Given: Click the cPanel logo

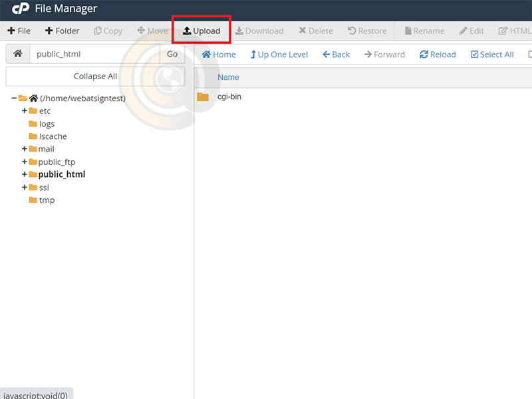Looking at the screenshot, I should (x=20, y=9).
